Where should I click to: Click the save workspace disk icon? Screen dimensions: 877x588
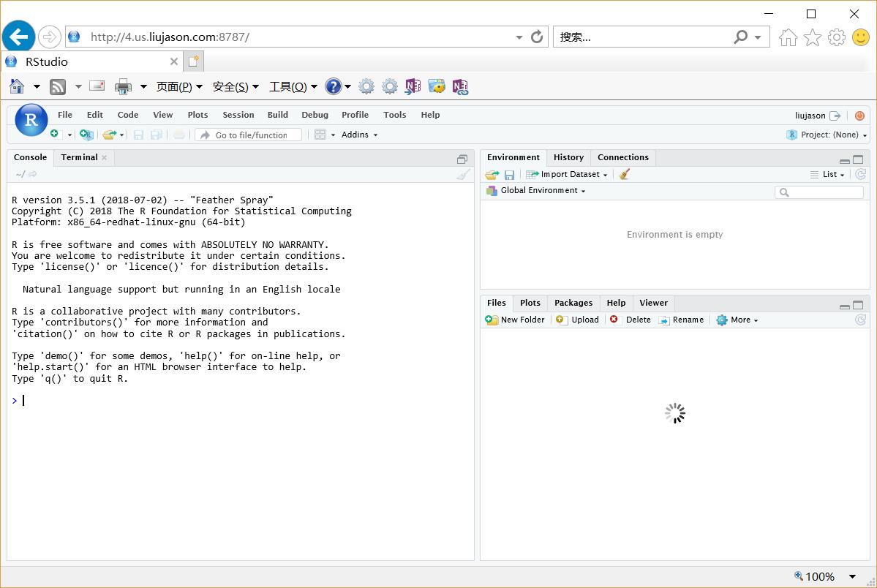click(x=509, y=175)
